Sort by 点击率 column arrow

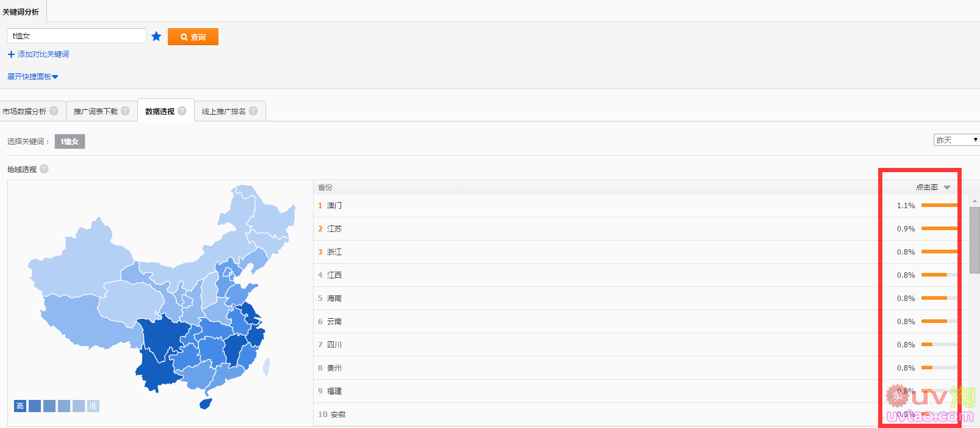click(947, 187)
